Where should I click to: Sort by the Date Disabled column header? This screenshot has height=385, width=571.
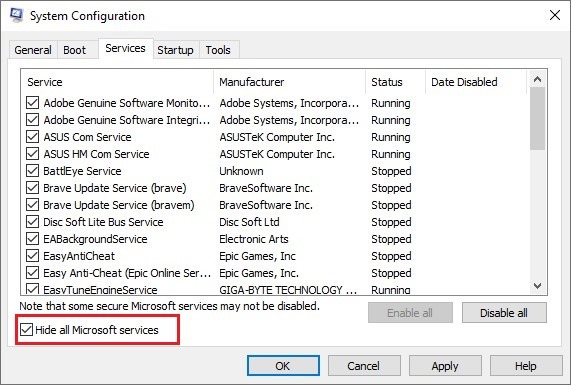[x=476, y=82]
